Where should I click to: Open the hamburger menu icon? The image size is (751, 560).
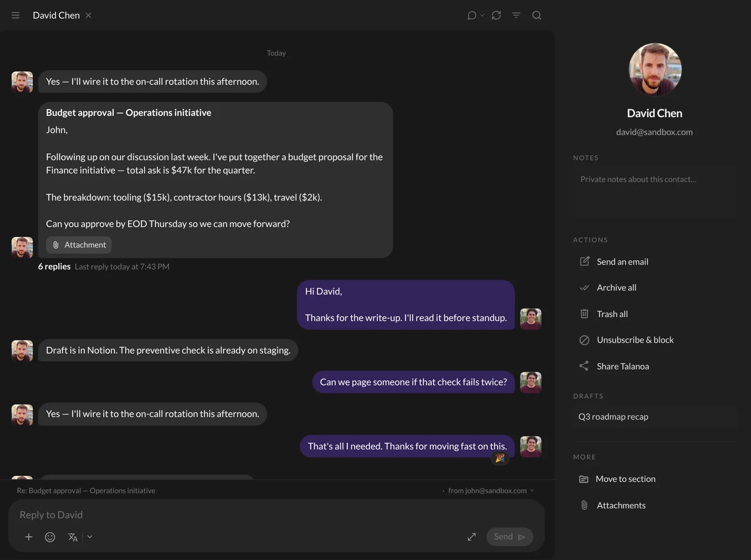tap(15, 15)
